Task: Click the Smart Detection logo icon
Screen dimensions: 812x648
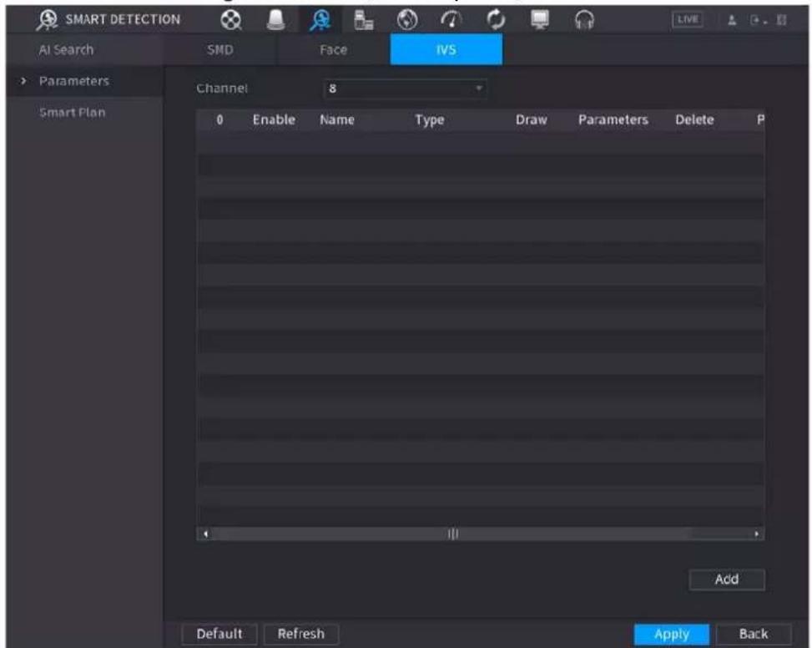Action: pyautogui.click(x=48, y=20)
